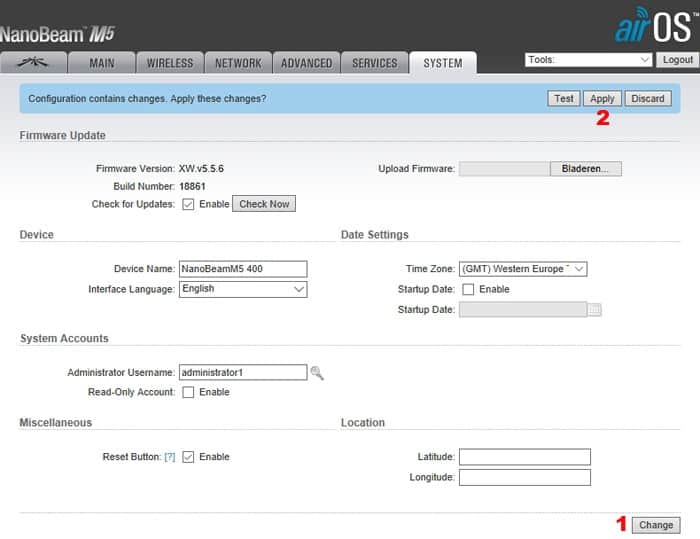Image resolution: width=700 pixels, height=539 pixels.
Task: Toggle the Reset Button Enable checkbox
Action: (x=188, y=457)
